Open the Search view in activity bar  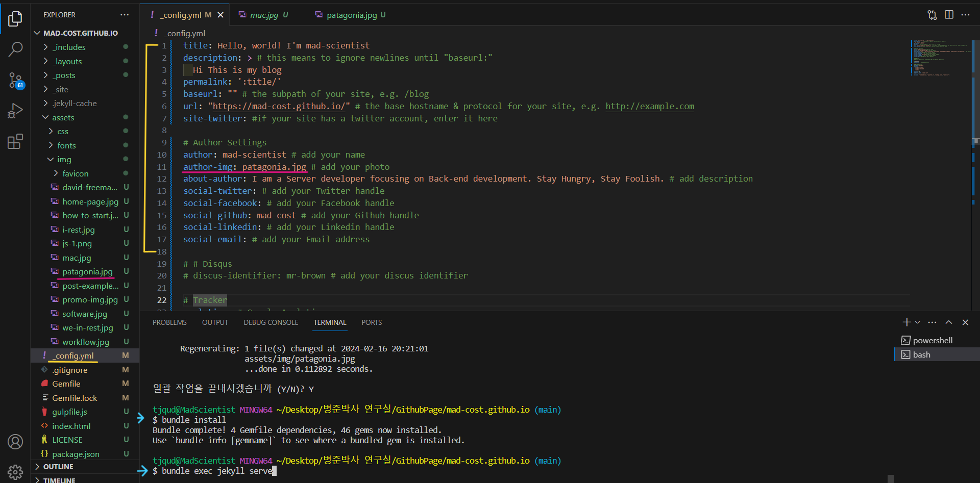[x=15, y=49]
